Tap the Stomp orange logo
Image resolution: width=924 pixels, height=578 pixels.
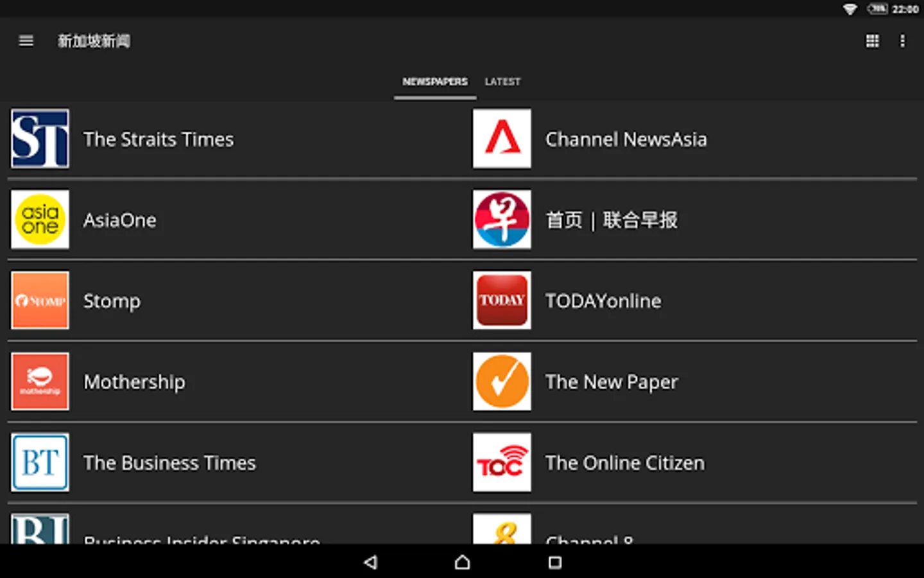tap(40, 301)
